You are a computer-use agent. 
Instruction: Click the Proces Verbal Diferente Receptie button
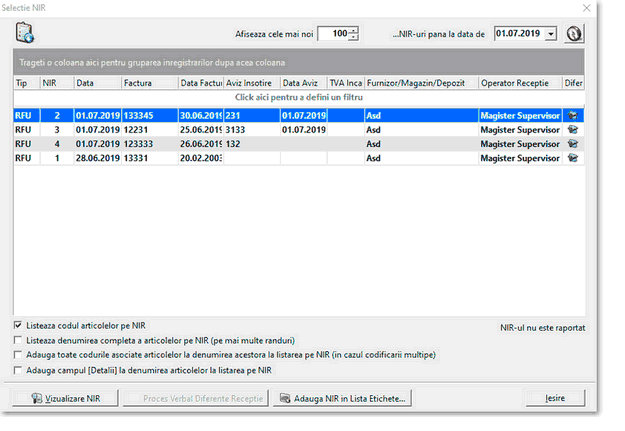196,398
